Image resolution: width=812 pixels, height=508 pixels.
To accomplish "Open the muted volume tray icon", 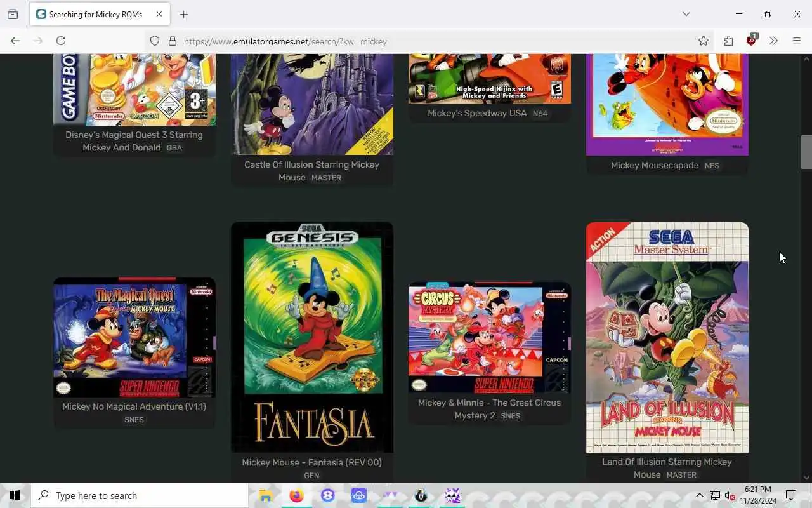I will tap(730, 495).
